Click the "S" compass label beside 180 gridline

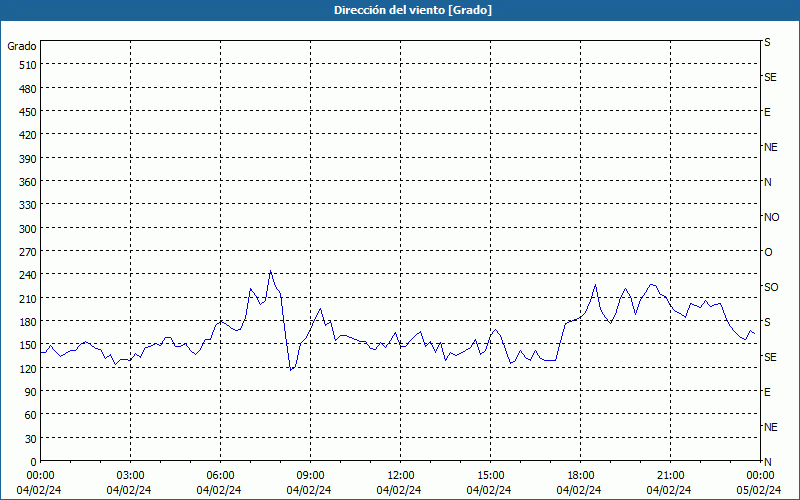pos(767,322)
